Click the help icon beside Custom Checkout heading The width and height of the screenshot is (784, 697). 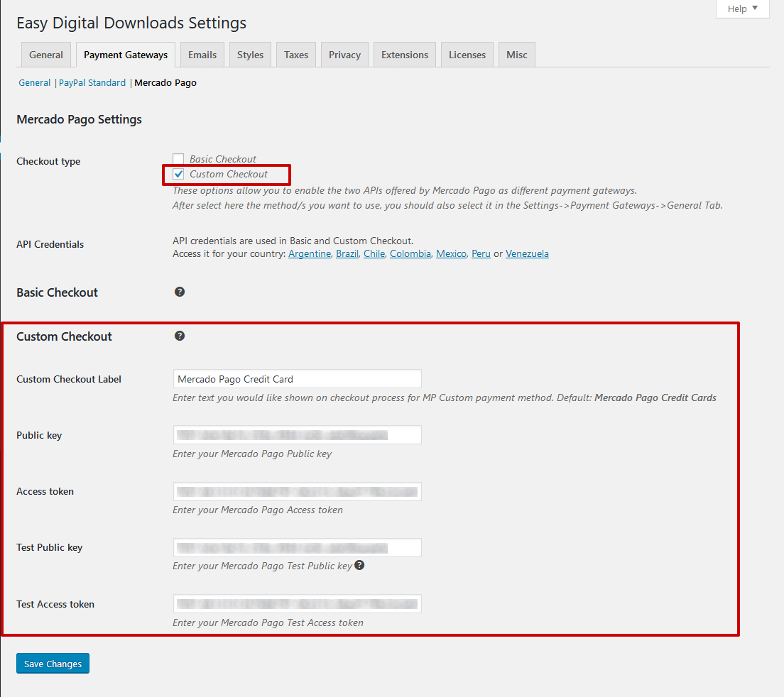(180, 336)
